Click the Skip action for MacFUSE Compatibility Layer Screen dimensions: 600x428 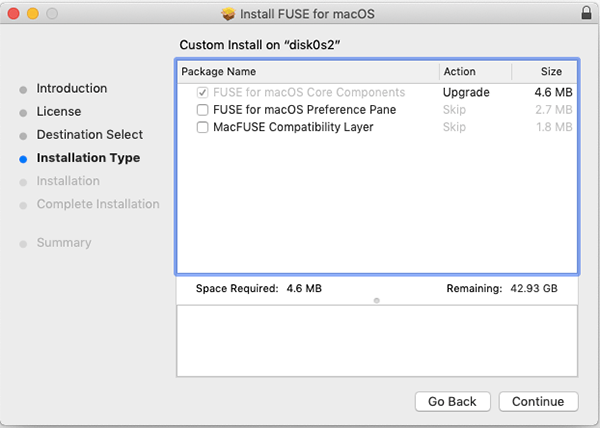tap(454, 127)
